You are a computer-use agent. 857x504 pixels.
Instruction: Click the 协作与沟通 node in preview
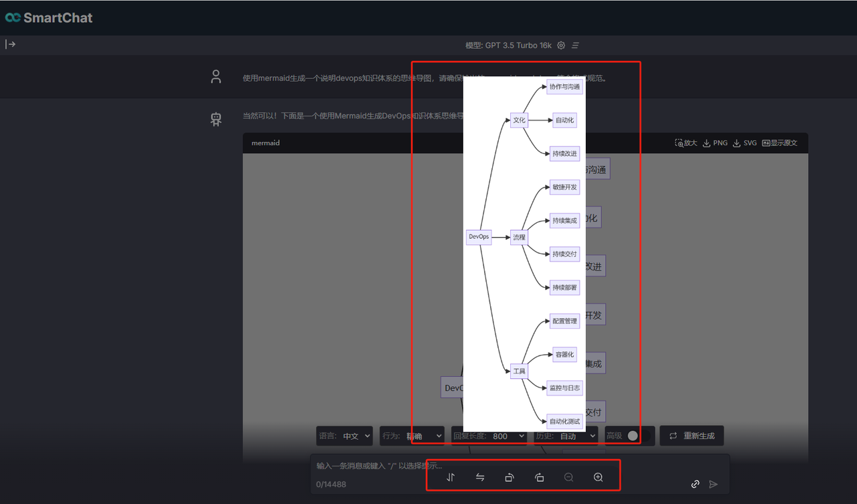564,87
